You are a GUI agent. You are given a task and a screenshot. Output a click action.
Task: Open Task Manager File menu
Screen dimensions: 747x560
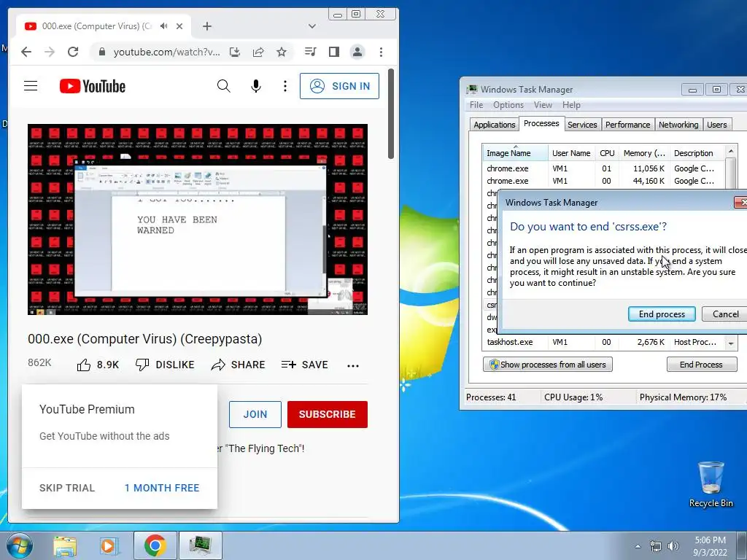[x=476, y=105]
